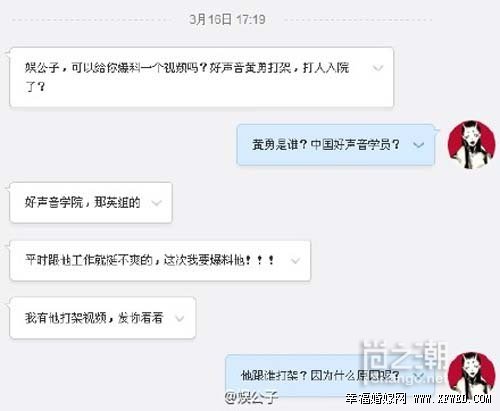Open the 幸福婚嫁网 site name
500x411 pixels.
click(376, 398)
